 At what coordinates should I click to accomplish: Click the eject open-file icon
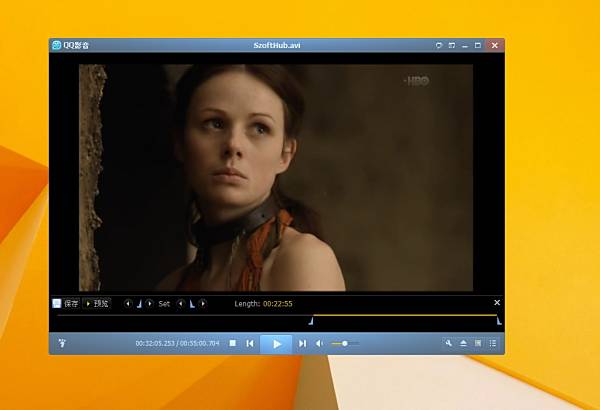[463, 343]
